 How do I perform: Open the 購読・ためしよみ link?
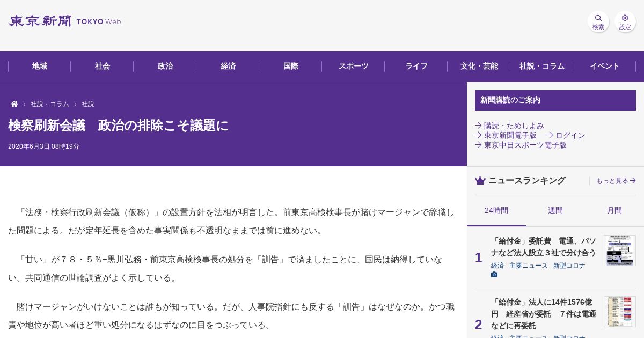(x=510, y=126)
